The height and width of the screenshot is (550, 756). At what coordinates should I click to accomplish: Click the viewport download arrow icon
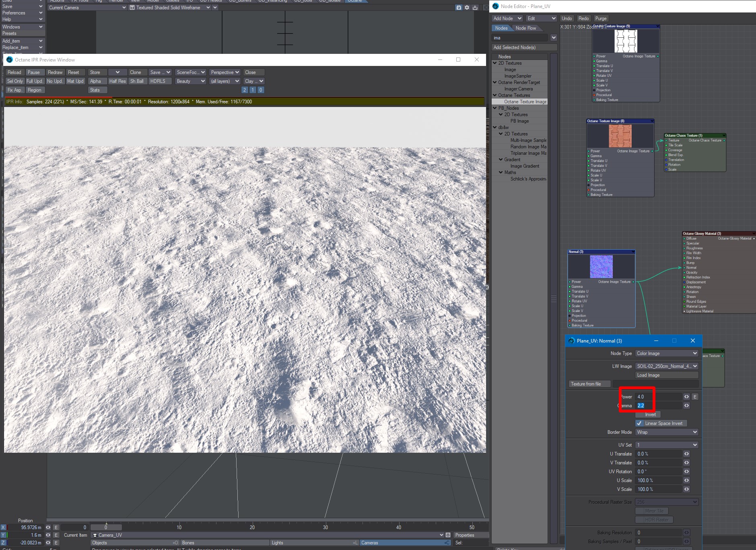pos(475,8)
